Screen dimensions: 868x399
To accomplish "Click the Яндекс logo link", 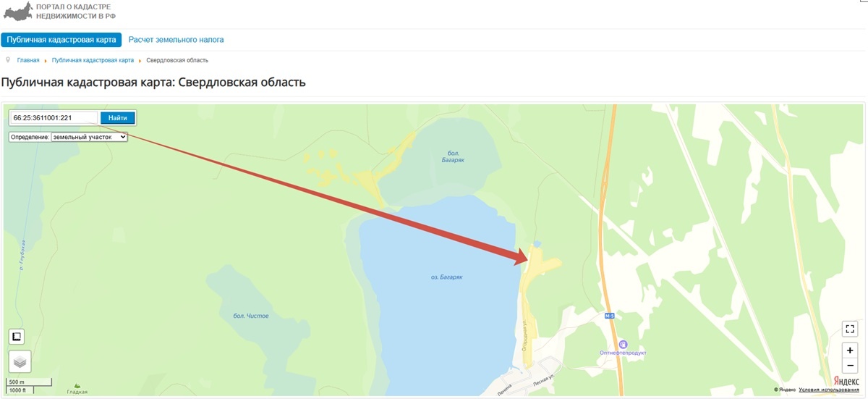I will tap(846, 380).
